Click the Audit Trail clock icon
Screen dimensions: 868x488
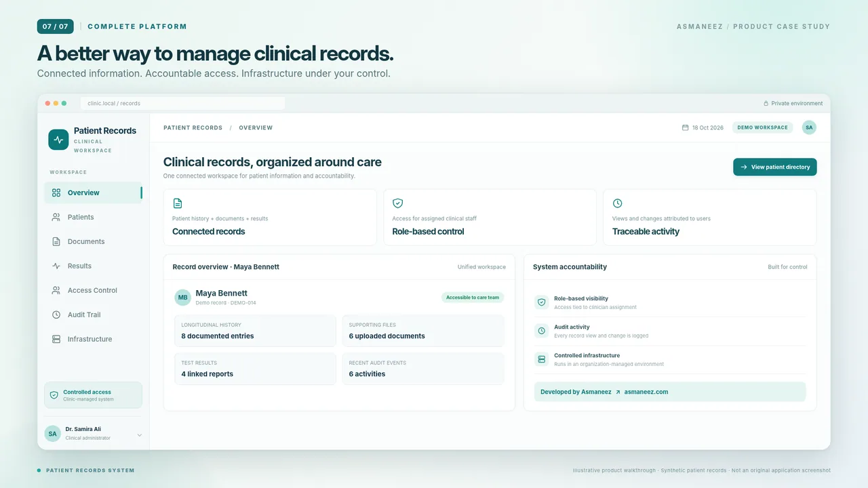click(x=56, y=314)
